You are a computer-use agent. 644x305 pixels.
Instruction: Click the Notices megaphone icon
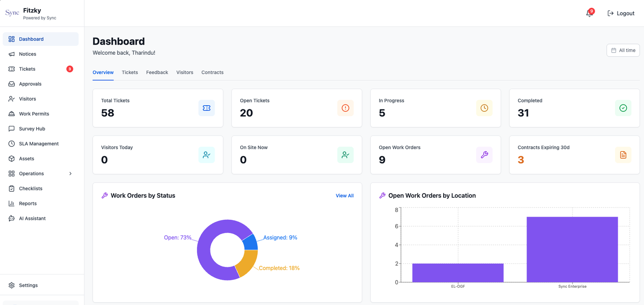tap(12, 54)
